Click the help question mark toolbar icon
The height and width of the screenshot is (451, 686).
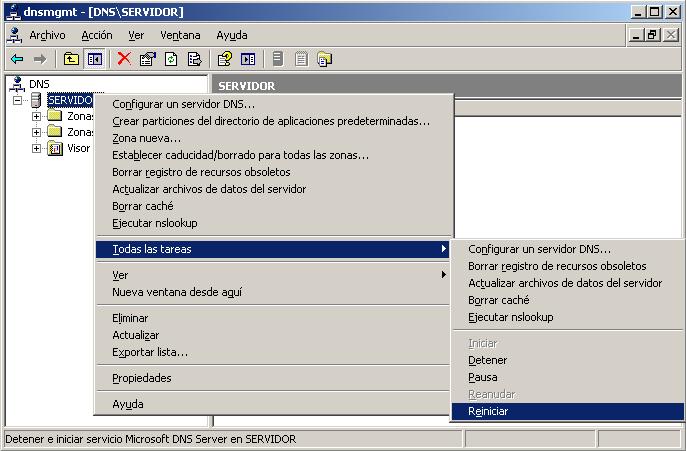[x=225, y=59]
